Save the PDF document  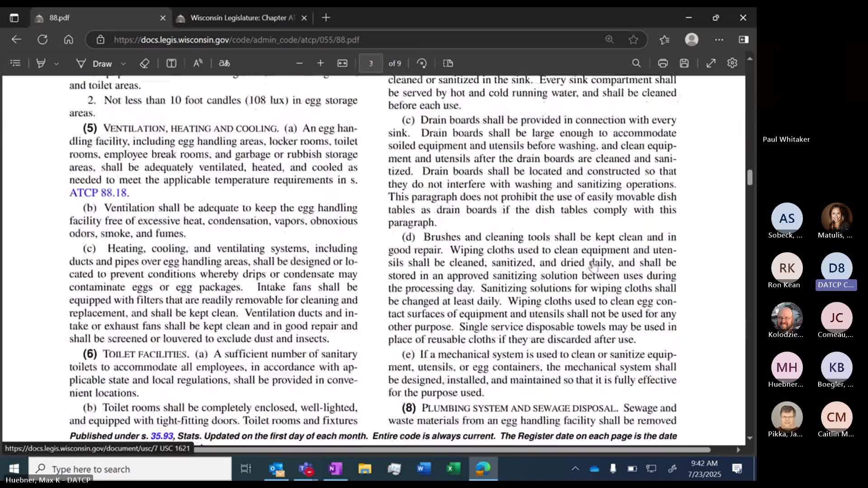(x=684, y=63)
